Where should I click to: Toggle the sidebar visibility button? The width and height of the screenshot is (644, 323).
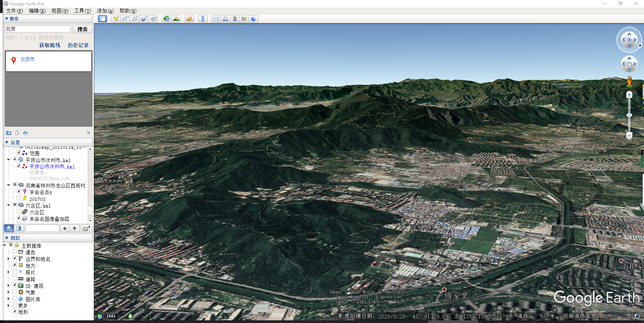click(x=103, y=19)
